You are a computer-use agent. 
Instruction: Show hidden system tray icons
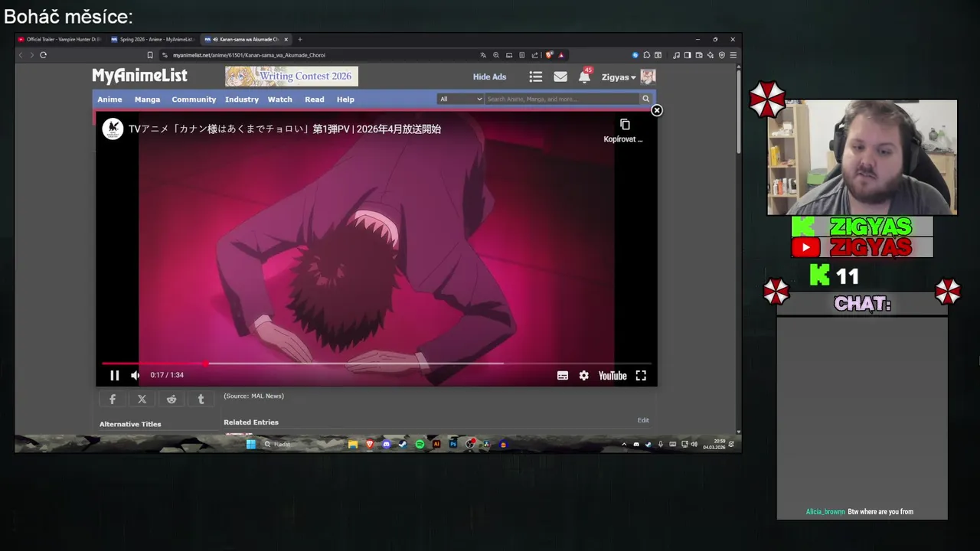pyautogui.click(x=624, y=444)
